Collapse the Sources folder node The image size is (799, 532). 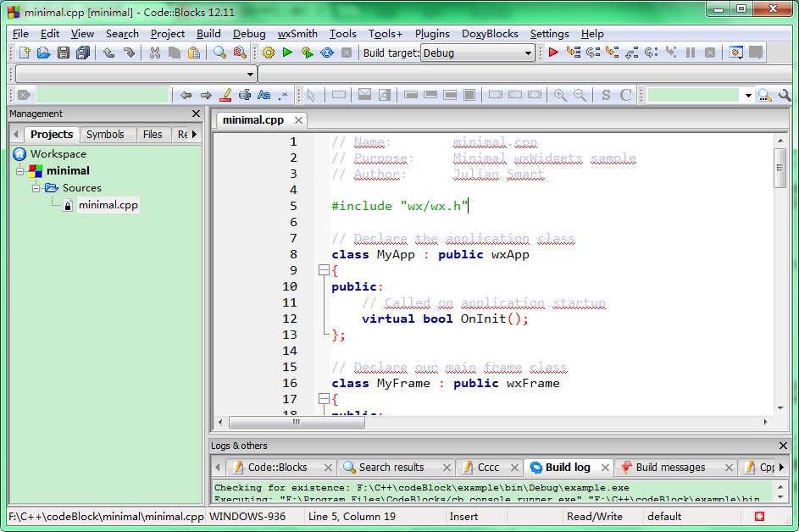[x=36, y=188]
